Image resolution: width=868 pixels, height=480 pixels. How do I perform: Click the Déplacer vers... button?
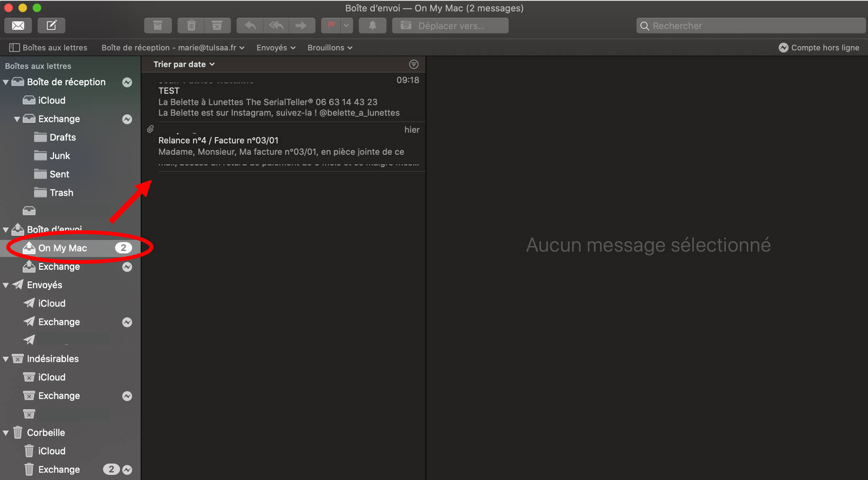tap(450, 26)
